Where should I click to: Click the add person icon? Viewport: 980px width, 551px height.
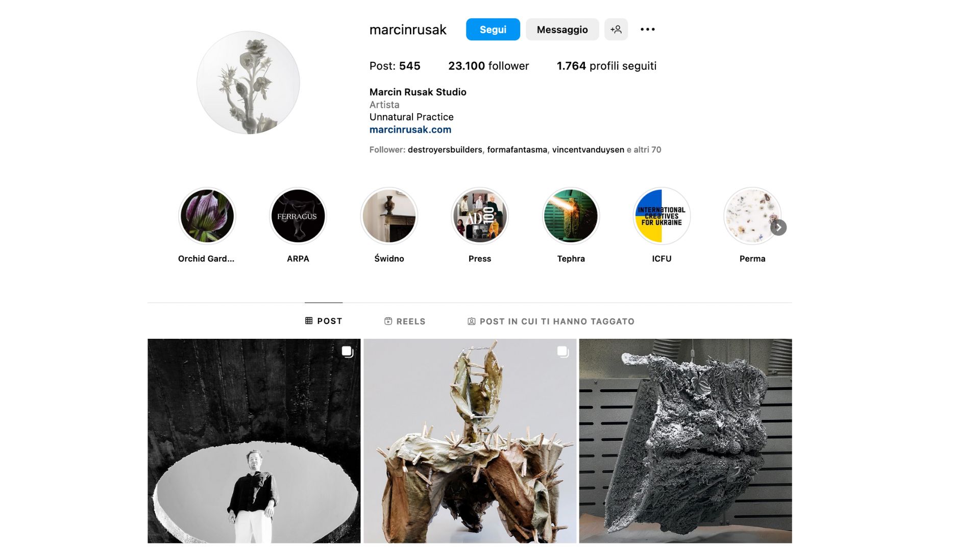[x=615, y=29]
